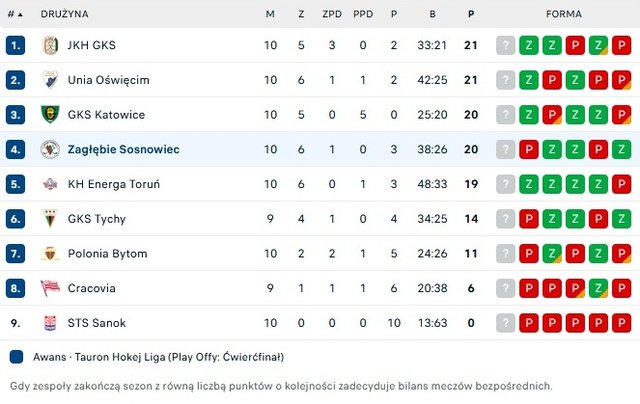
Task: Open the Cracovia team name link
Action: (x=91, y=288)
